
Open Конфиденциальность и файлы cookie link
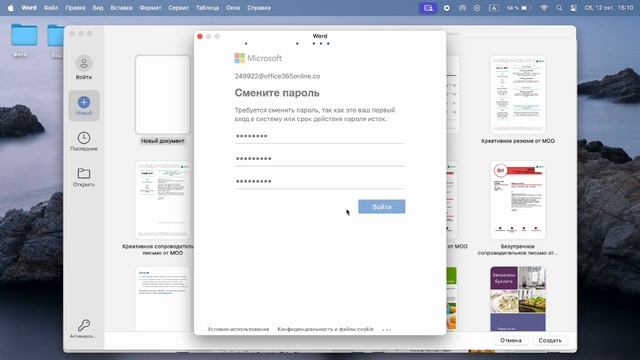click(325, 329)
